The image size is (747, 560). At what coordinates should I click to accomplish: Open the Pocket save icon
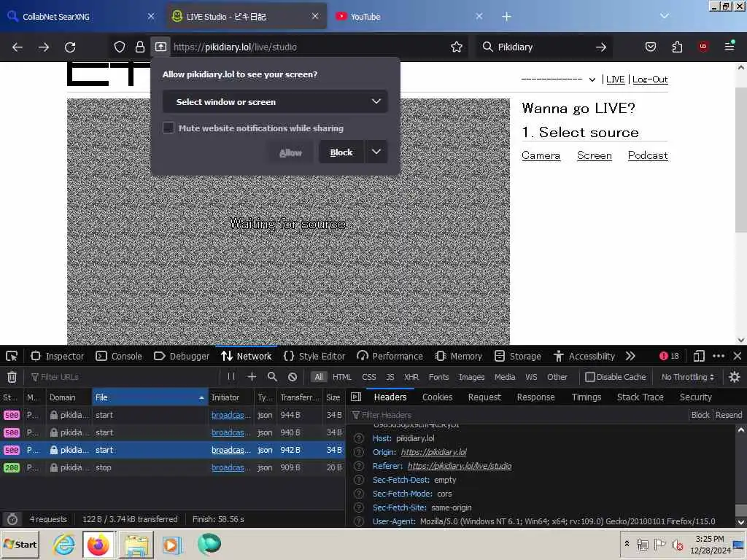650,47
